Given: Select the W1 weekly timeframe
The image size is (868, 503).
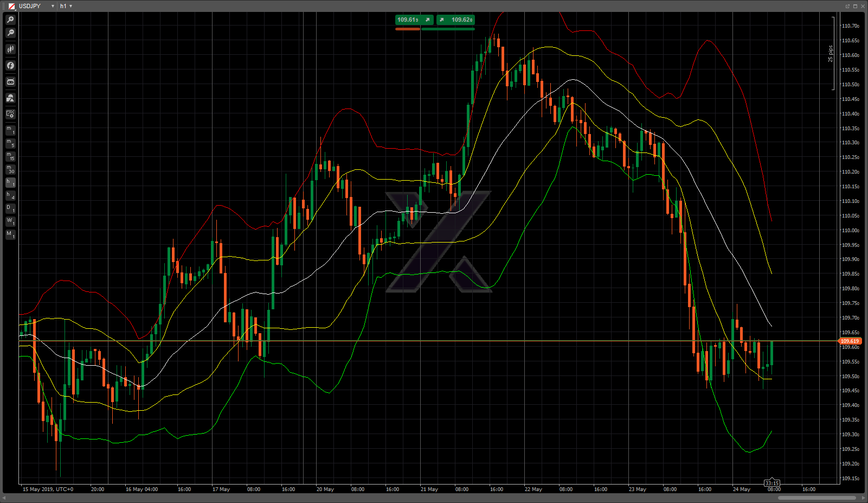Looking at the screenshot, I should coord(10,221).
